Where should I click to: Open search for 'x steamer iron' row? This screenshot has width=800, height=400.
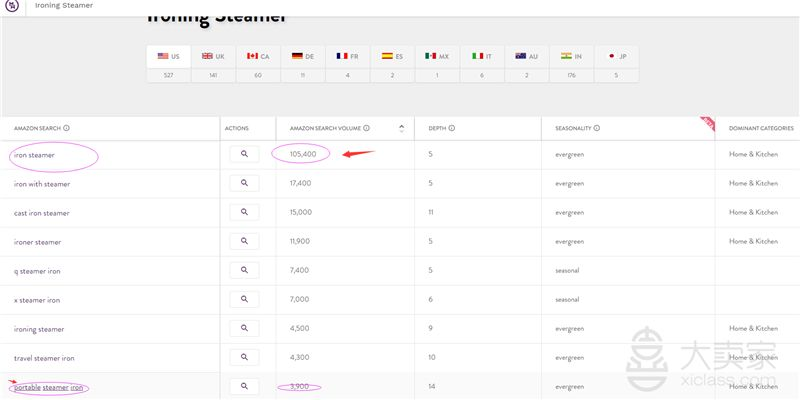(x=244, y=299)
